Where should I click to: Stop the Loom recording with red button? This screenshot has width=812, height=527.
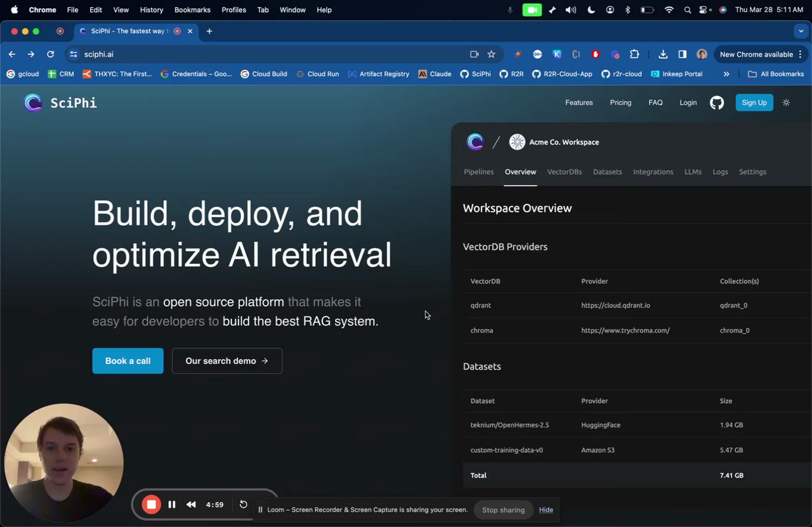point(151,505)
